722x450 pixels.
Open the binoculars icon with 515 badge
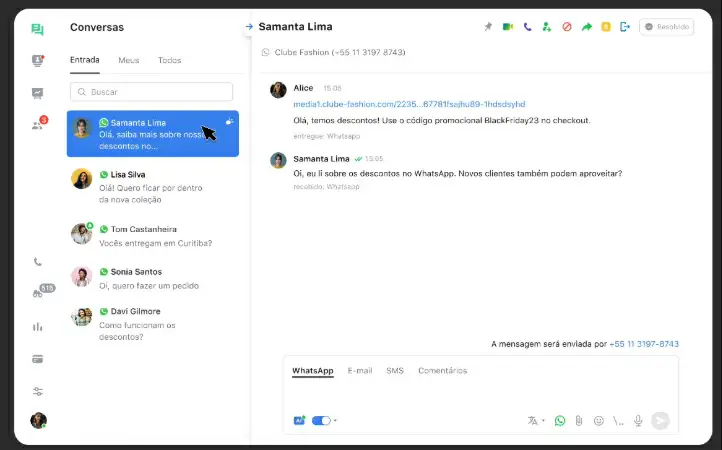(x=42, y=292)
